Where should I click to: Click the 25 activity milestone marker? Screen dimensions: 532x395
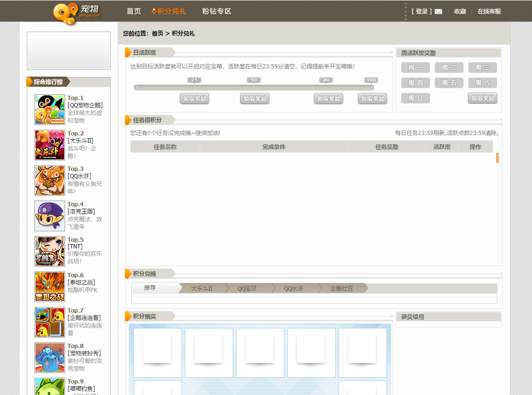pyautogui.click(x=194, y=80)
